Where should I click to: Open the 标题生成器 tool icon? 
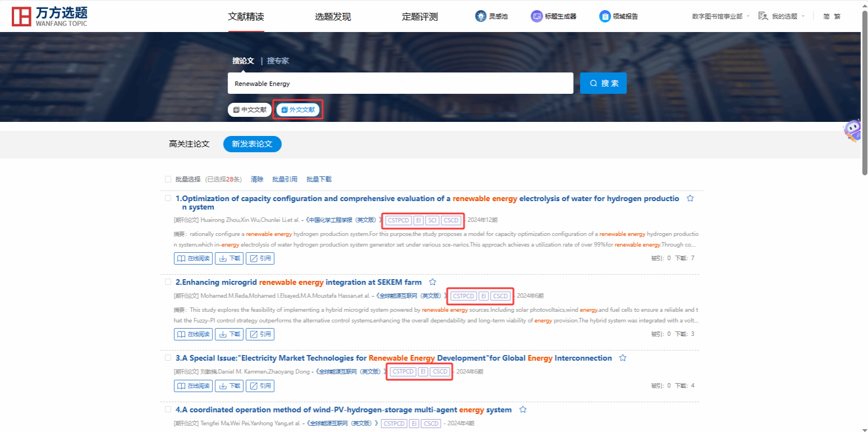tap(537, 16)
